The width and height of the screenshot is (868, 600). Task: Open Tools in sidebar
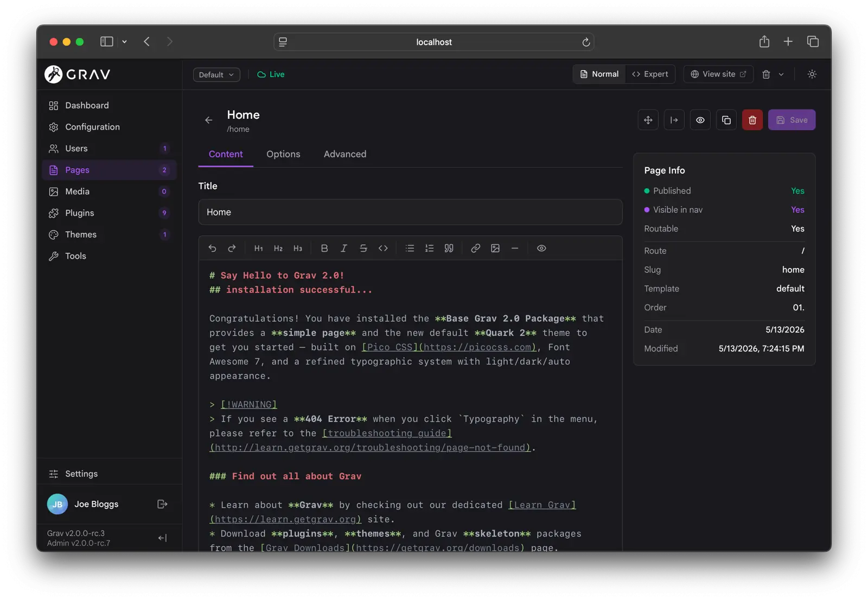tap(109, 256)
